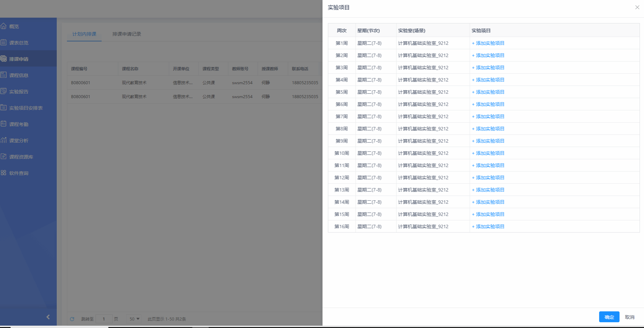Image resolution: width=644 pixels, height=328 pixels.
Task: Add an experiment project for 第8周
Action: click(x=488, y=129)
